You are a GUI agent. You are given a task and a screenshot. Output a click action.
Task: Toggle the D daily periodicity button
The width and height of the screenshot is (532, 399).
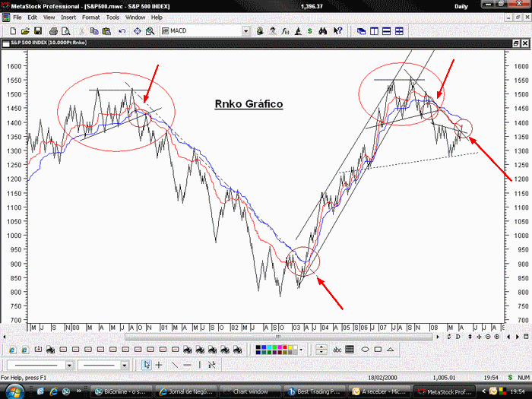point(458,337)
